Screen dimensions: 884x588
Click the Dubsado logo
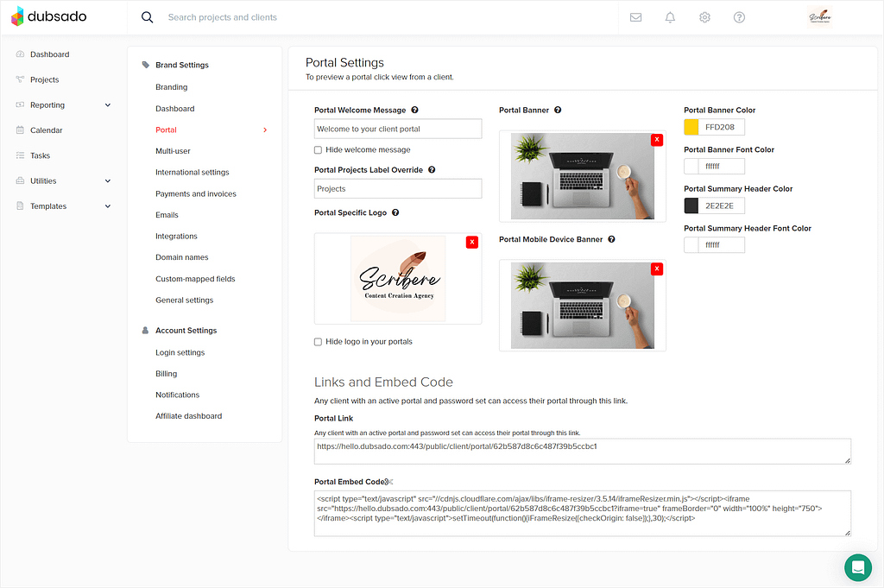coord(49,16)
